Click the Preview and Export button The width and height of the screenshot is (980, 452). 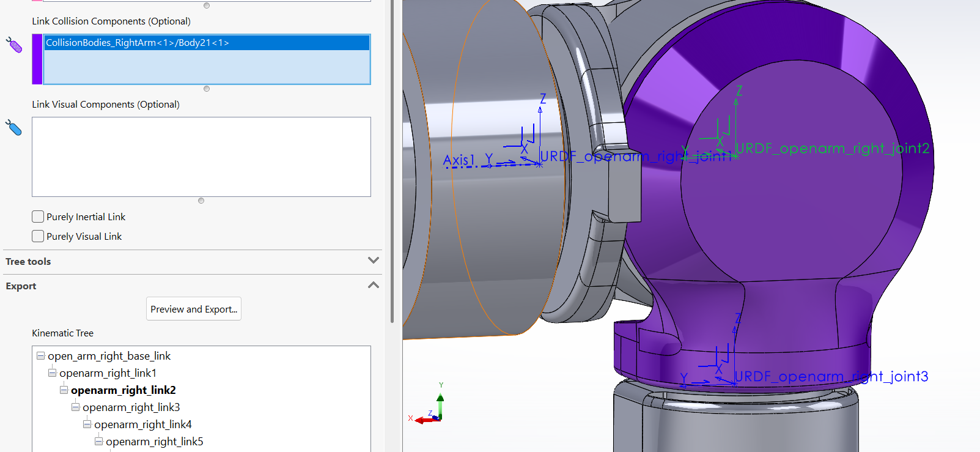[x=194, y=309]
